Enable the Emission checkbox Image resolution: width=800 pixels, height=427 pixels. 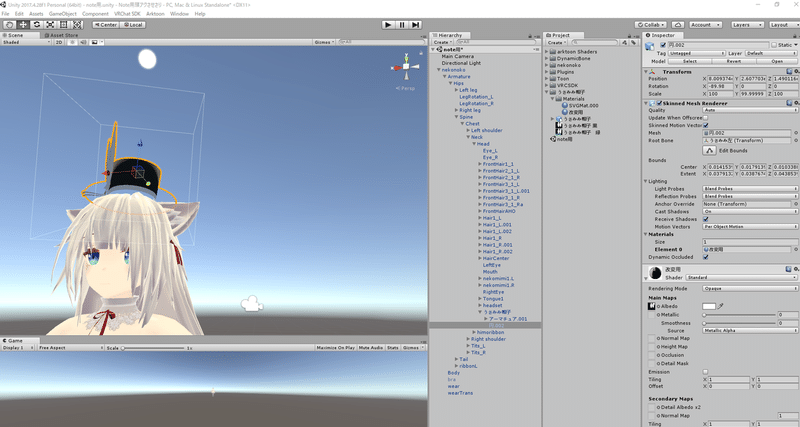pos(705,372)
